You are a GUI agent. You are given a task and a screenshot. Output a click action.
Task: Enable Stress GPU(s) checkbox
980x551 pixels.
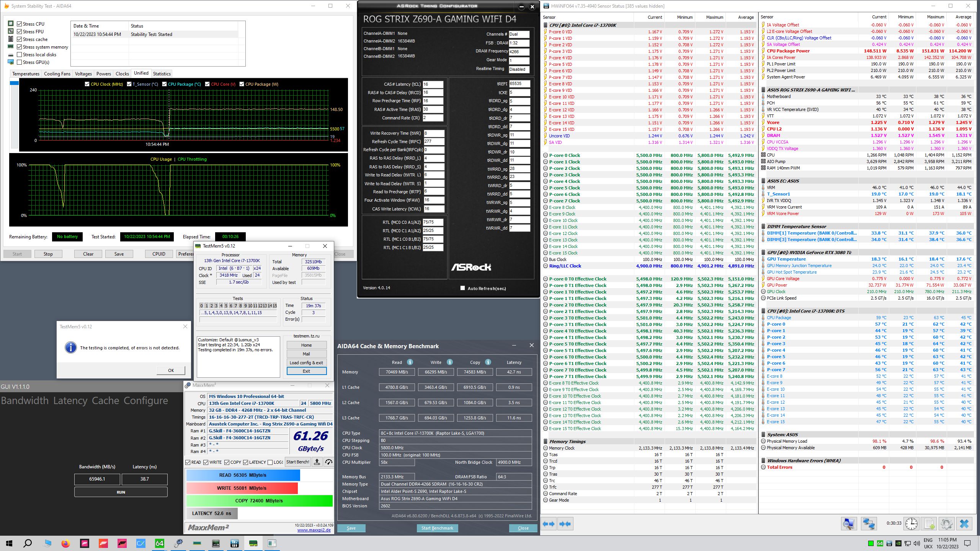19,62
